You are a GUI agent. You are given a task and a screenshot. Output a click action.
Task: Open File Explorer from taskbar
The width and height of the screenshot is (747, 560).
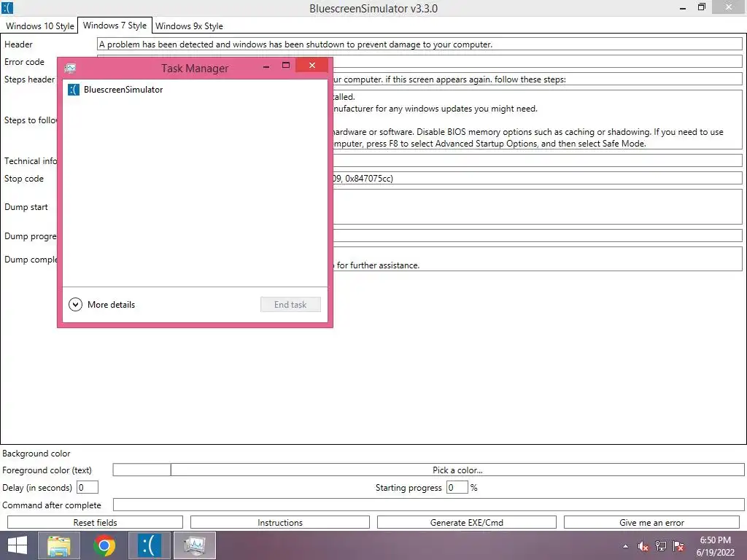click(59, 545)
